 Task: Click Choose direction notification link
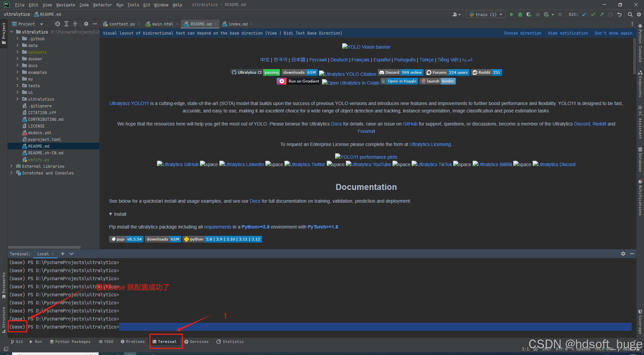(522, 33)
